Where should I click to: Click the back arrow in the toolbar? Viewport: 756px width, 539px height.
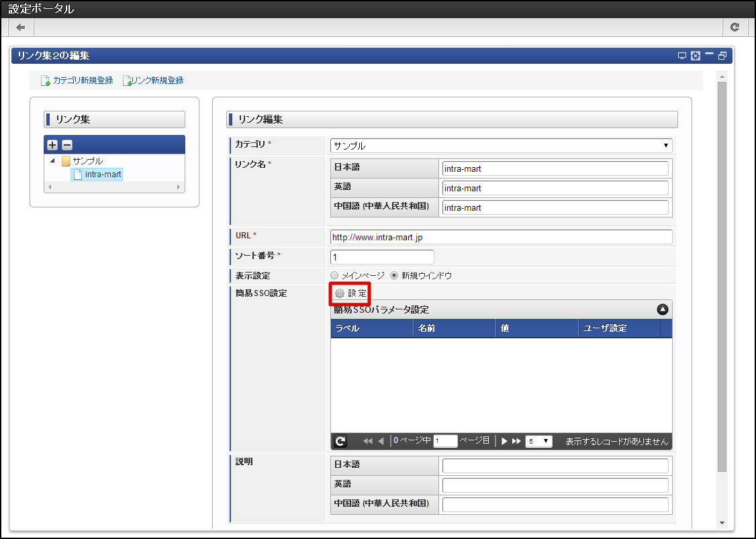(x=21, y=28)
